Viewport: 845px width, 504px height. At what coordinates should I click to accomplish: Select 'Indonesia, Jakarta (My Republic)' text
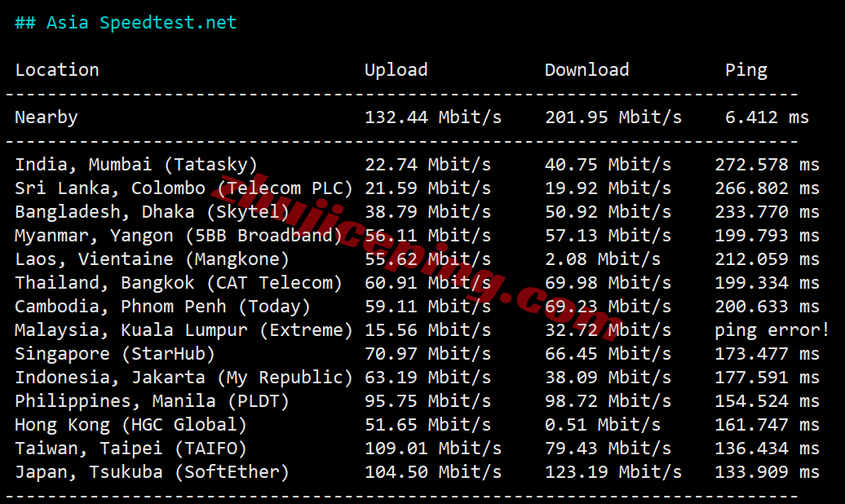(x=184, y=378)
